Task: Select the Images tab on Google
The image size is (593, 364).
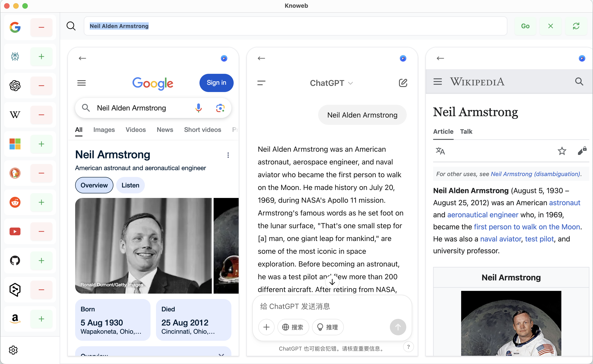Action: pyautogui.click(x=104, y=130)
